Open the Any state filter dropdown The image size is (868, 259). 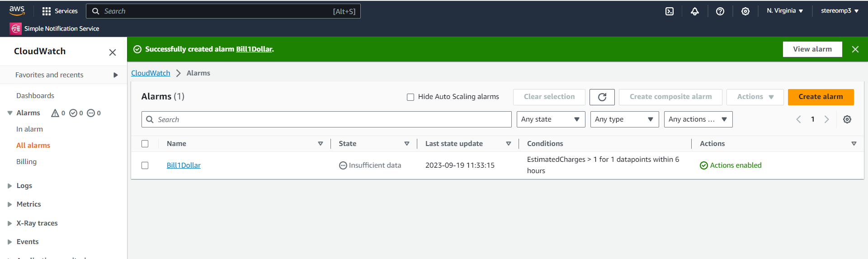point(551,119)
